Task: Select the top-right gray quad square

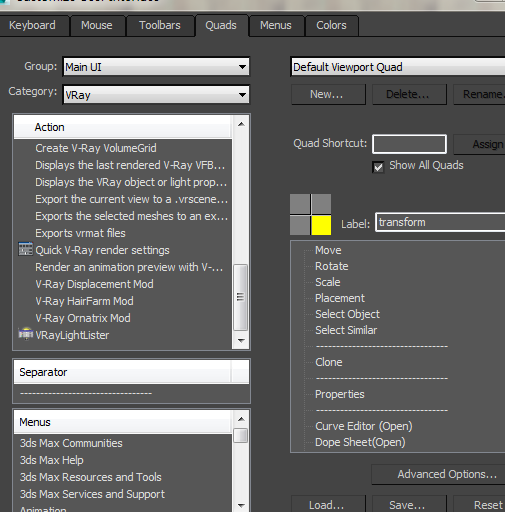Action: point(321,204)
